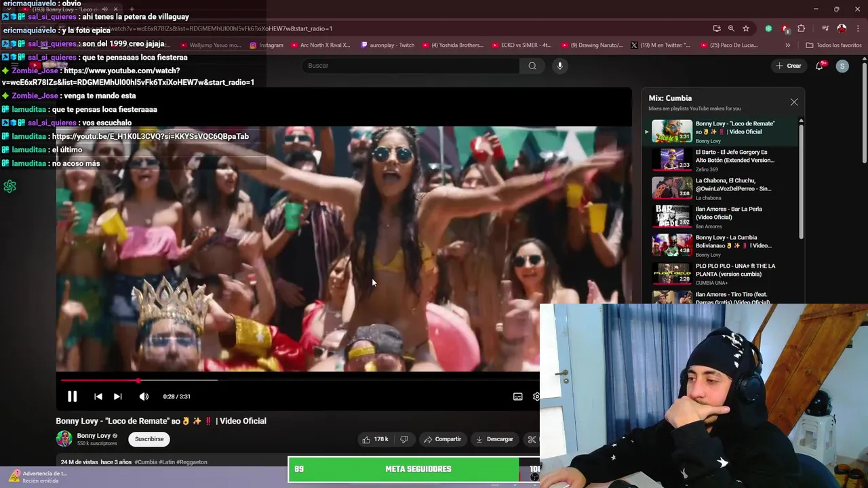The height and width of the screenshot is (488, 868).
Task: Open lamuditaa's youtu.be link in chat
Action: coord(151,136)
